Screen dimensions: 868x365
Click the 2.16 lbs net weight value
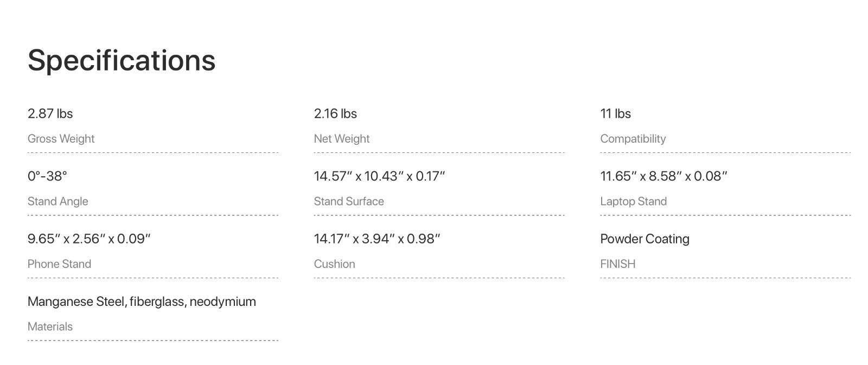tap(335, 114)
